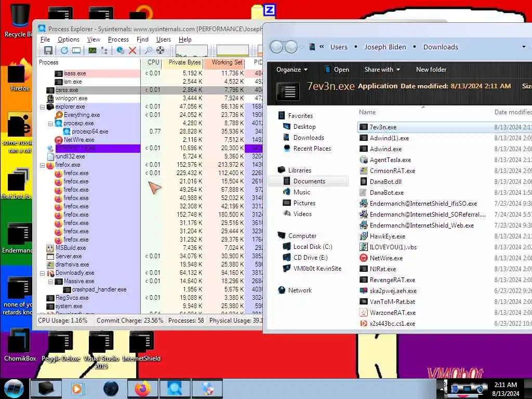Click the x2s443bc.cs1.exe file icon
532x399 pixels.
coord(363,323)
